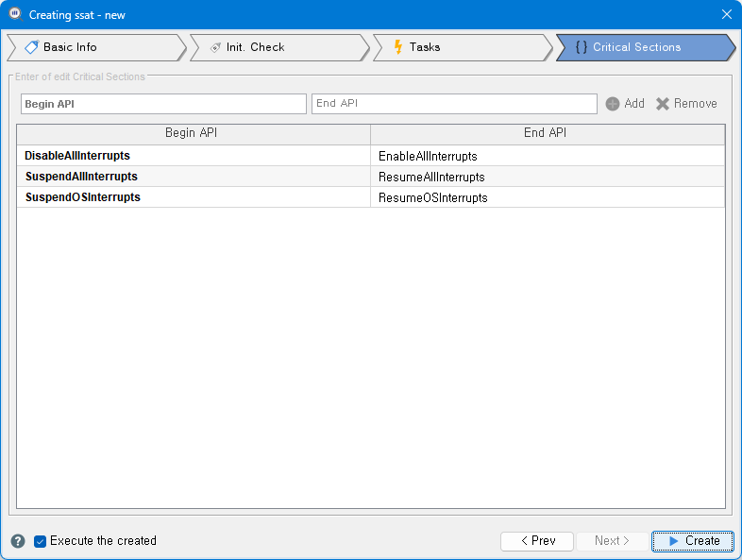
Task: Select the DisableAllInterrupts row
Action: (77, 156)
